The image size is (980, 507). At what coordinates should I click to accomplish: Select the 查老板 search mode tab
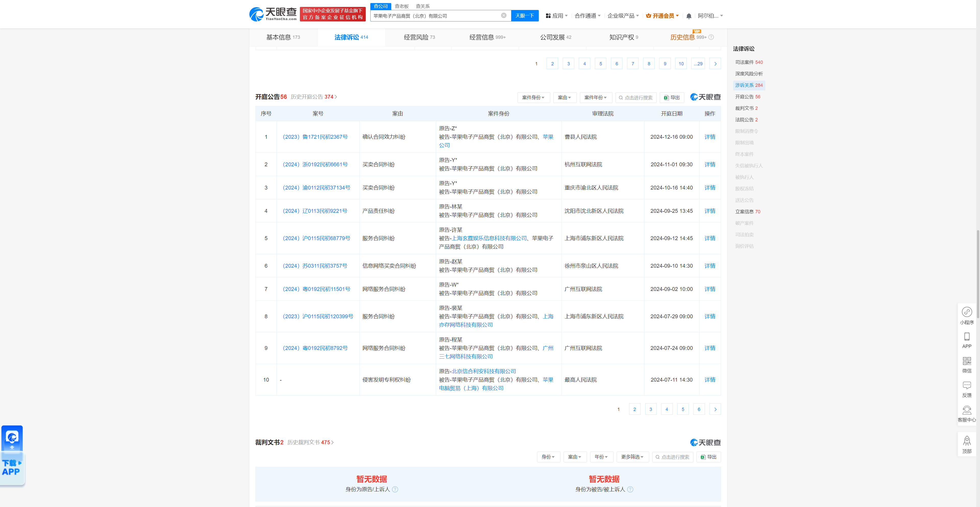coord(401,6)
